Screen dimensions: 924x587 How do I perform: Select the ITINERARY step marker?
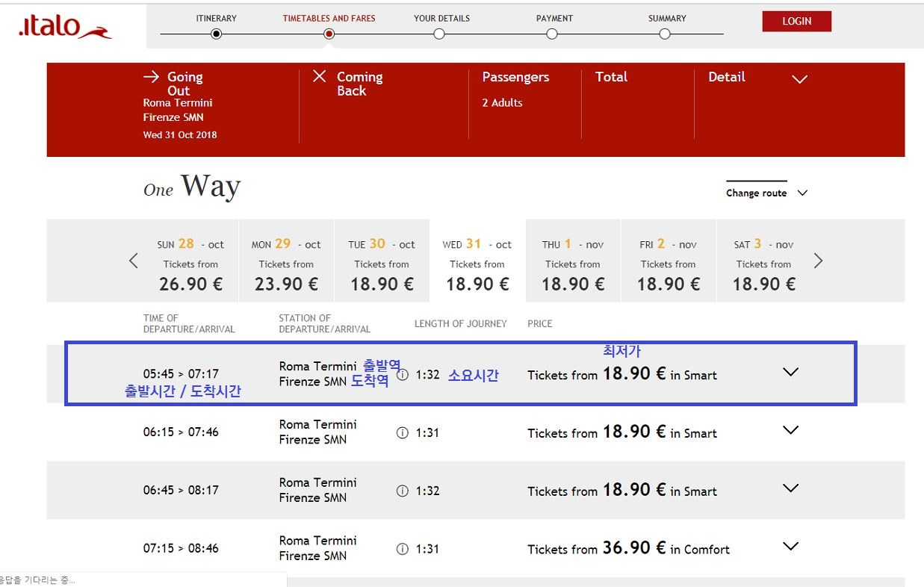coord(217,34)
